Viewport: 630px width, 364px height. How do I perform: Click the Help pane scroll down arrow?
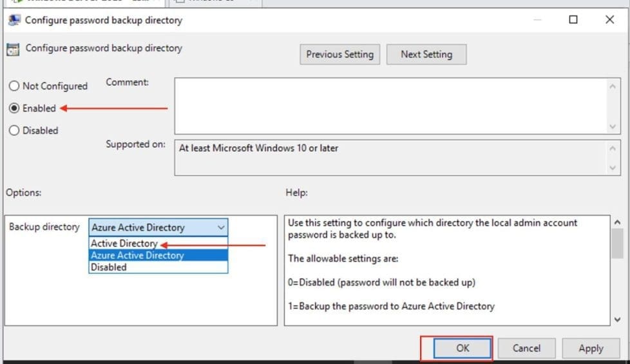pos(617,320)
